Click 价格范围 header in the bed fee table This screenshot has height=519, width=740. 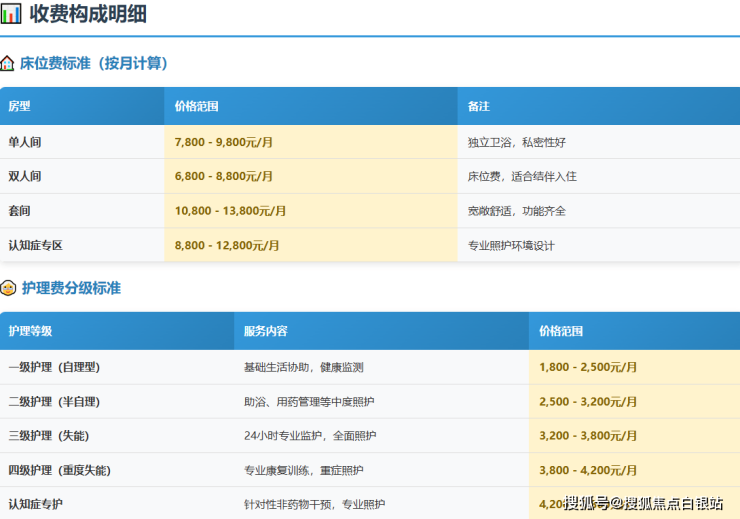196,106
